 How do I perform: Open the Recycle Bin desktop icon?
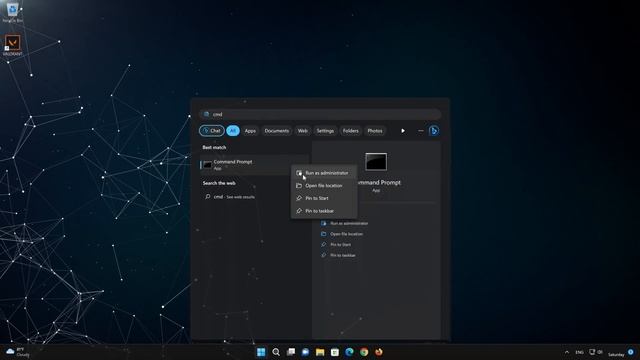coord(13,12)
